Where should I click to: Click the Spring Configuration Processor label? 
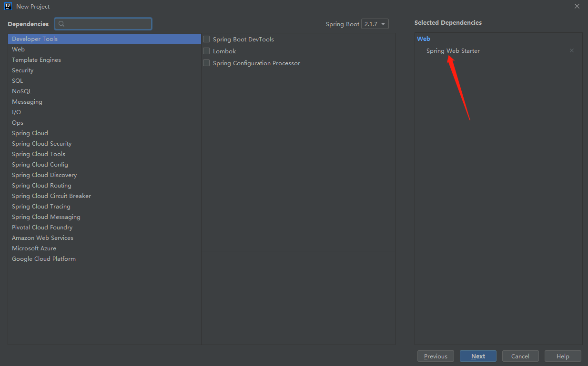coord(256,63)
